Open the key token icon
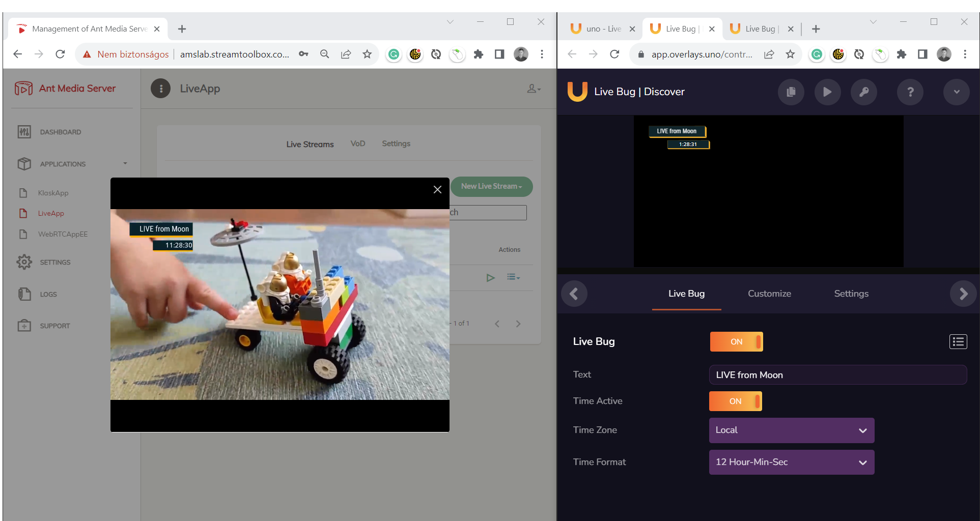This screenshot has width=980, height=521. point(864,92)
